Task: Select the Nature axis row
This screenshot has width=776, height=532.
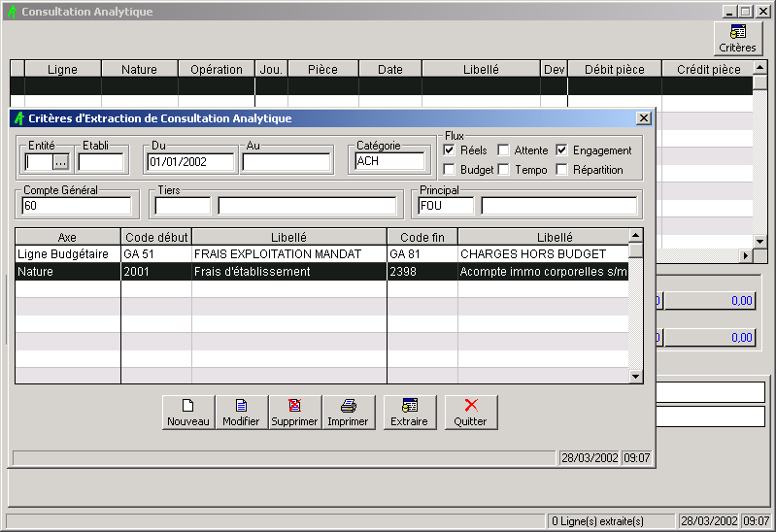Action: click(321, 272)
